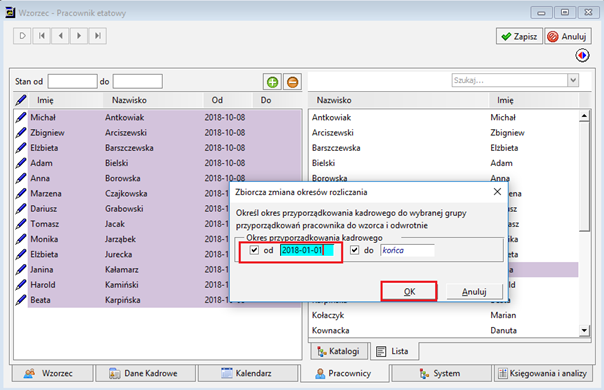Click pencil icon beside Elżbieta Barszczewska
Image resolution: width=604 pixels, height=390 pixels.
coord(21,148)
